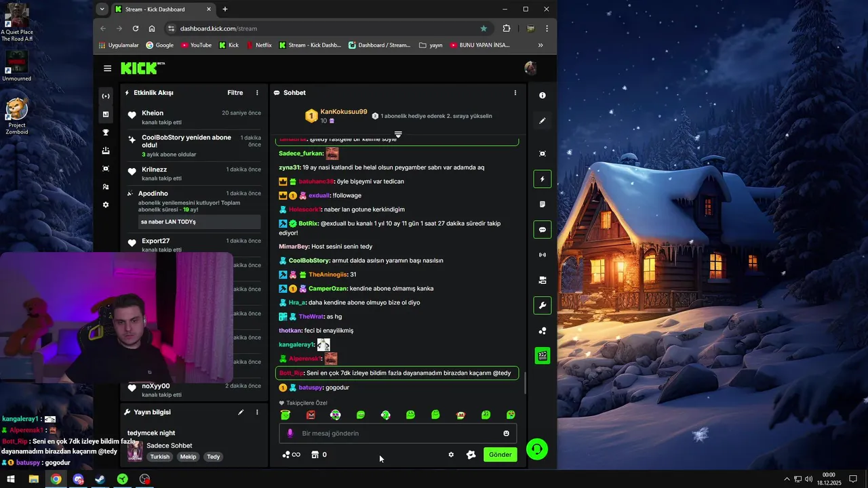The height and width of the screenshot is (488, 868).
Task: Open the Uygulamalar apps shortcut
Action: (x=119, y=45)
